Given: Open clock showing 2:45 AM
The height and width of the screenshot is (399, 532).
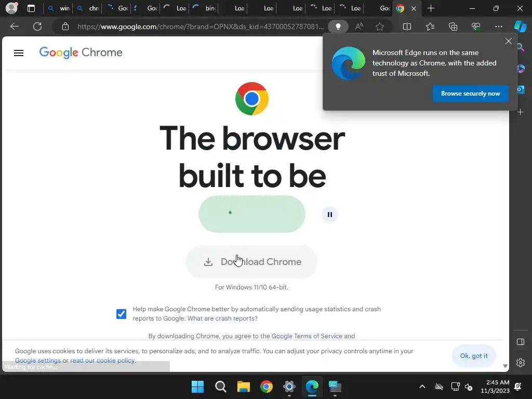Looking at the screenshot, I should 495,387.
